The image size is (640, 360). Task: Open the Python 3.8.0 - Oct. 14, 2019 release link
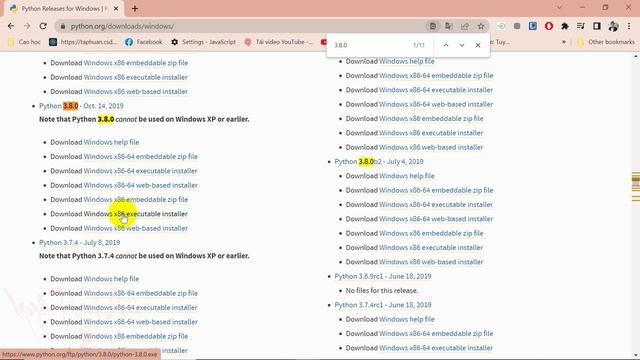81,106
